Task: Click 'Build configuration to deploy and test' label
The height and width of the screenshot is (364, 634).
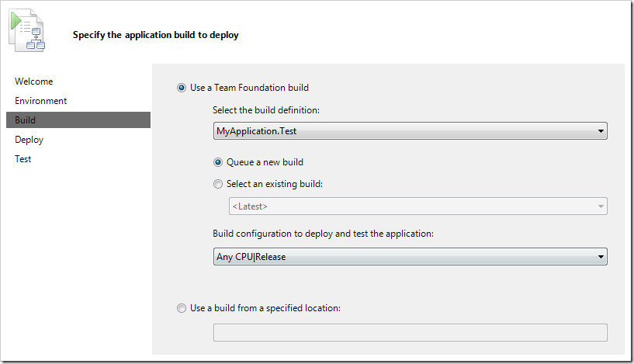Action: [323, 234]
